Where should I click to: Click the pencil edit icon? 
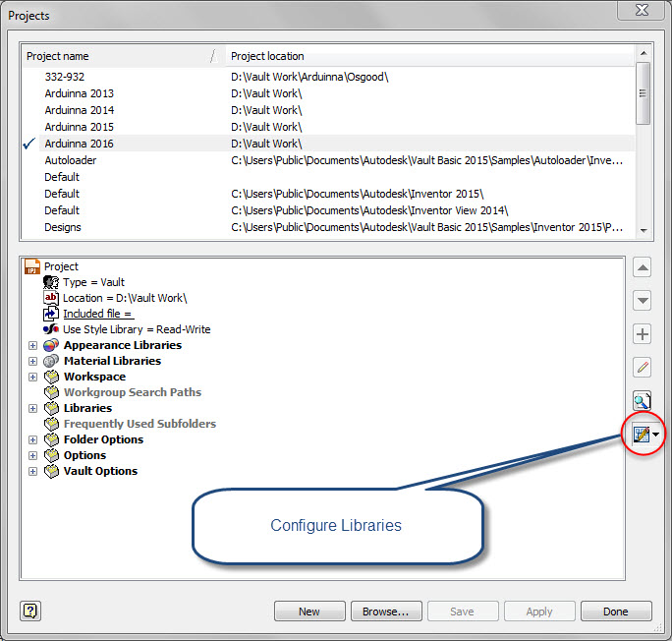tap(642, 368)
